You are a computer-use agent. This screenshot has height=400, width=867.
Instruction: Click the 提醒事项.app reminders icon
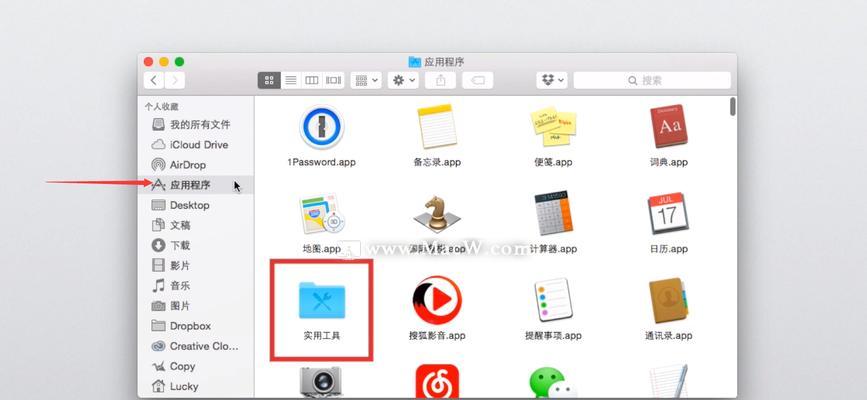point(553,300)
